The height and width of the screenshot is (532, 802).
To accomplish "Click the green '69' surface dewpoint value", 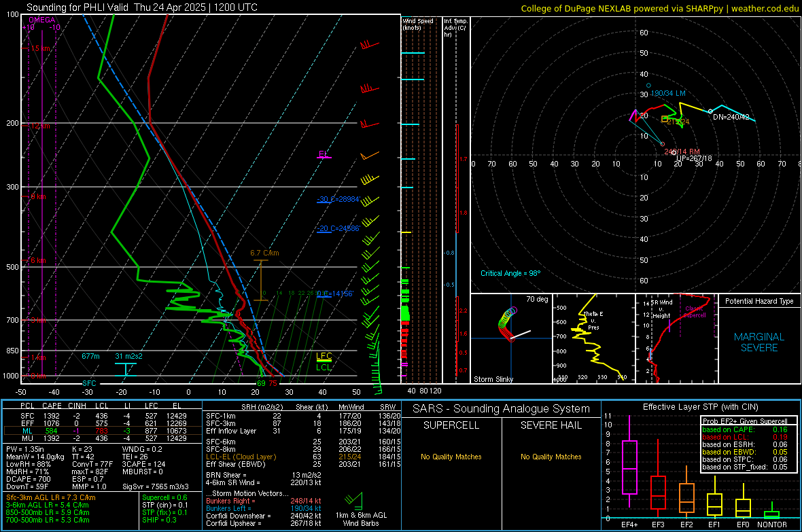I will 261,383.
